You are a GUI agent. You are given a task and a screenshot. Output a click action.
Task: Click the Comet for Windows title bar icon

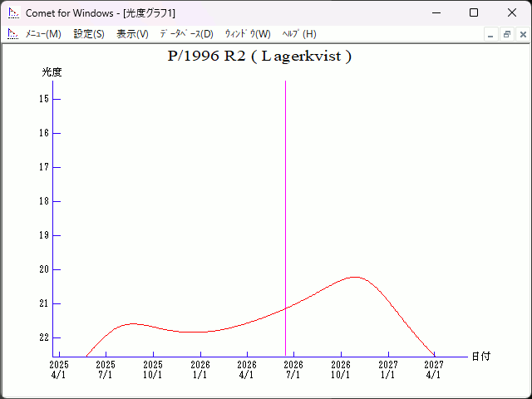pos(13,13)
